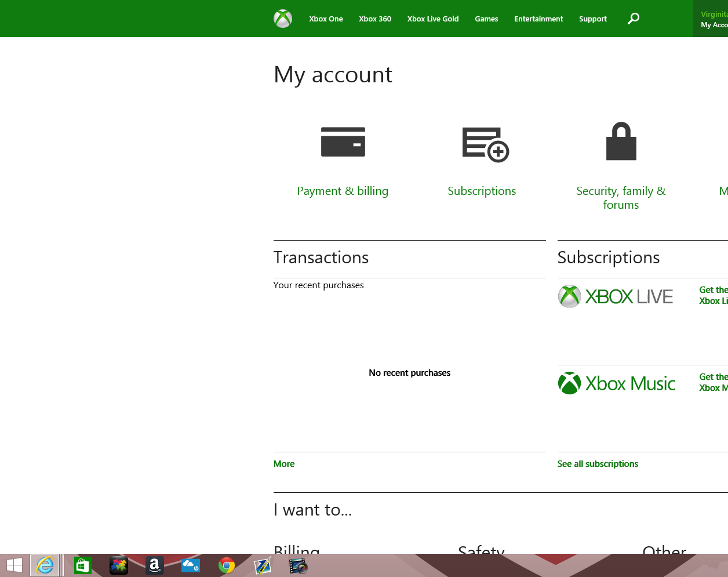Open Internet Explorer in the taskbar
This screenshot has height=577, width=728.
[45, 565]
